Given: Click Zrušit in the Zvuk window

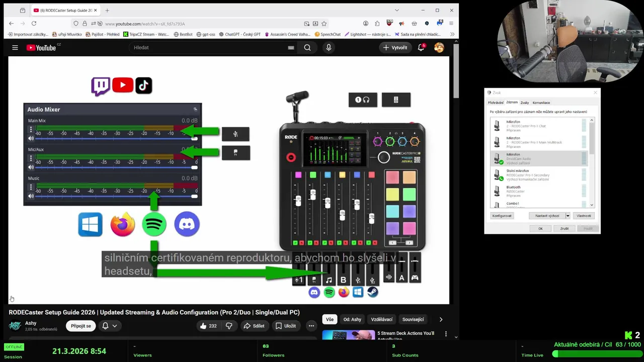Looking at the screenshot, I should click(564, 228).
